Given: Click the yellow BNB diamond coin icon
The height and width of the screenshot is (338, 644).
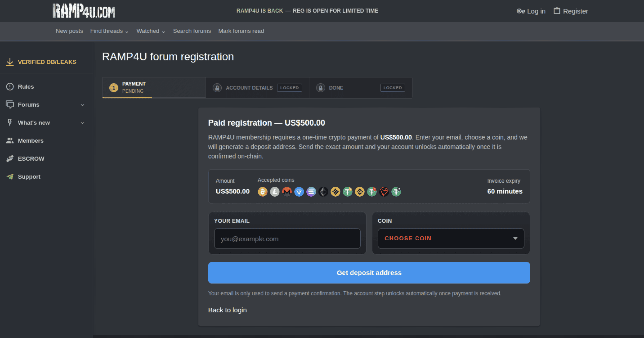Looking at the screenshot, I should coord(360,192).
